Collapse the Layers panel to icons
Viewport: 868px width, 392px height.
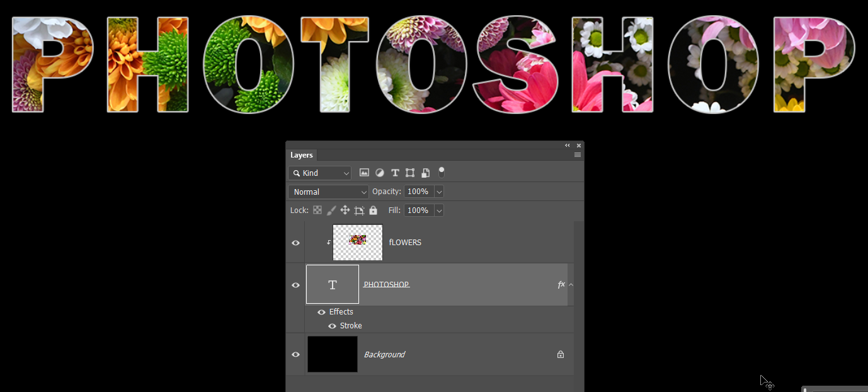click(566, 145)
